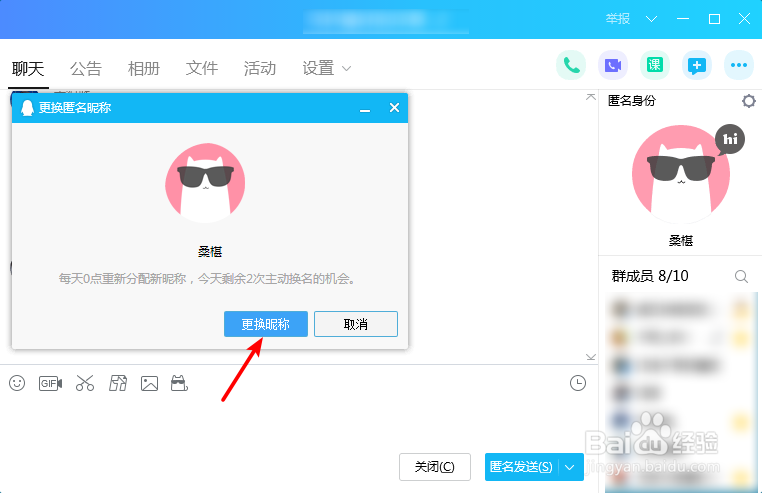This screenshot has height=493, width=762.
Task: Click the 取消 button
Action: pos(356,324)
